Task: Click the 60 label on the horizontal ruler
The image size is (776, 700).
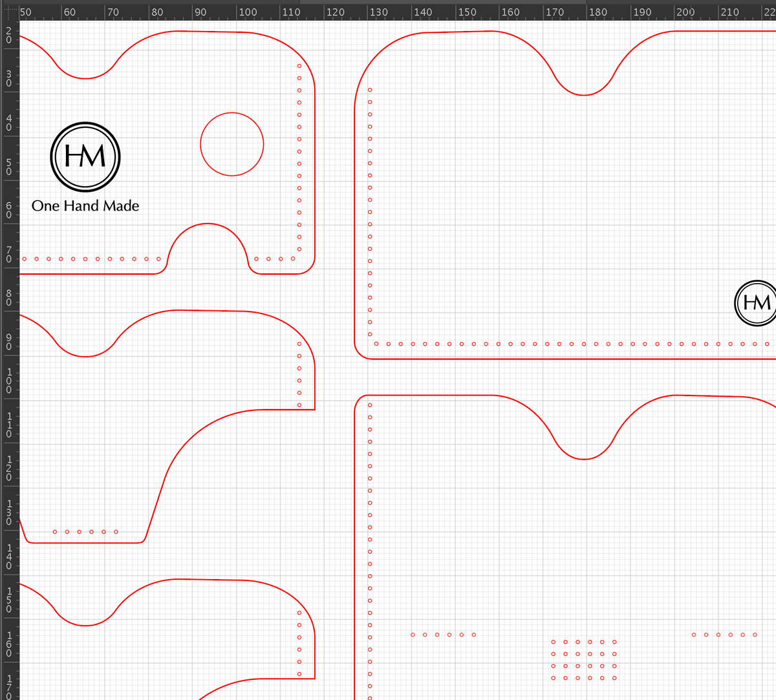Action: (69, 12)
